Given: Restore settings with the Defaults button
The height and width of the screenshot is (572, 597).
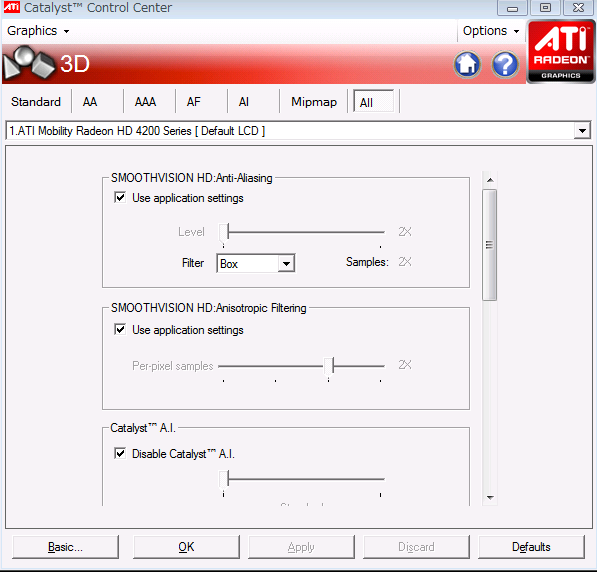Looking at the screenshot, I should pyautogui.click(x=531, y=547).
